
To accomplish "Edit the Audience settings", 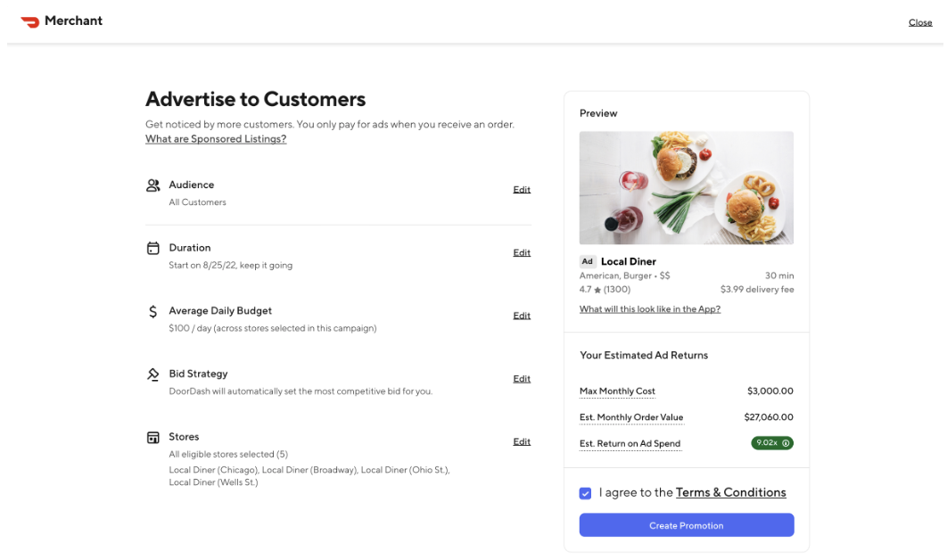I will pyautogui.click(x=522, y=189).
